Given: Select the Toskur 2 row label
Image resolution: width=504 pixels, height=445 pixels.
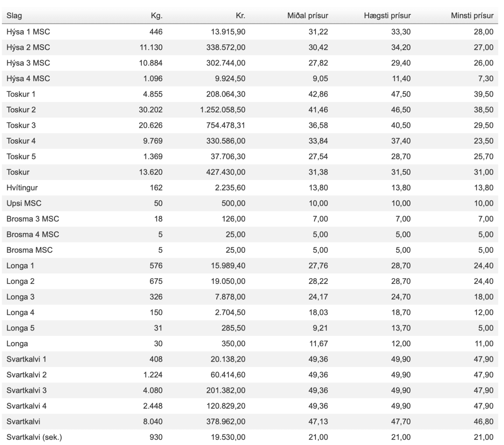Looking at the screenshot, I should tap(21, 110).
